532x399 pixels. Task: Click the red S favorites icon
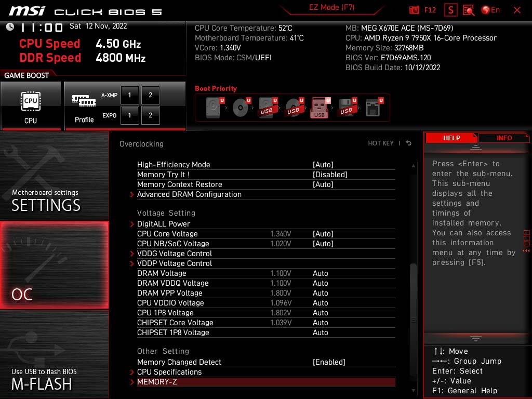pos(450,10)
